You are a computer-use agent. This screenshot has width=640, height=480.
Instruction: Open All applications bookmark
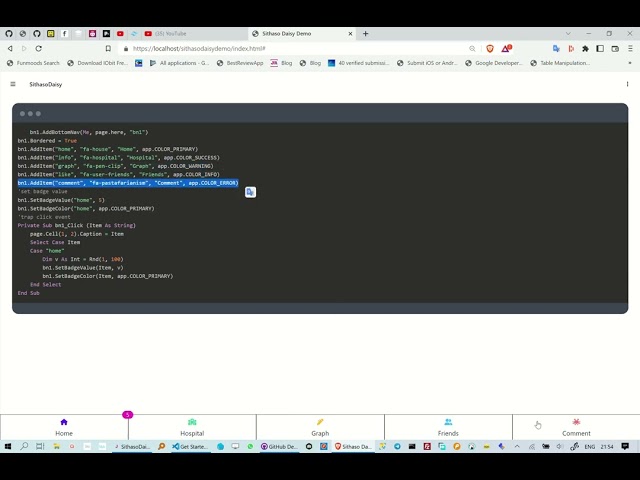coord(179,63)
